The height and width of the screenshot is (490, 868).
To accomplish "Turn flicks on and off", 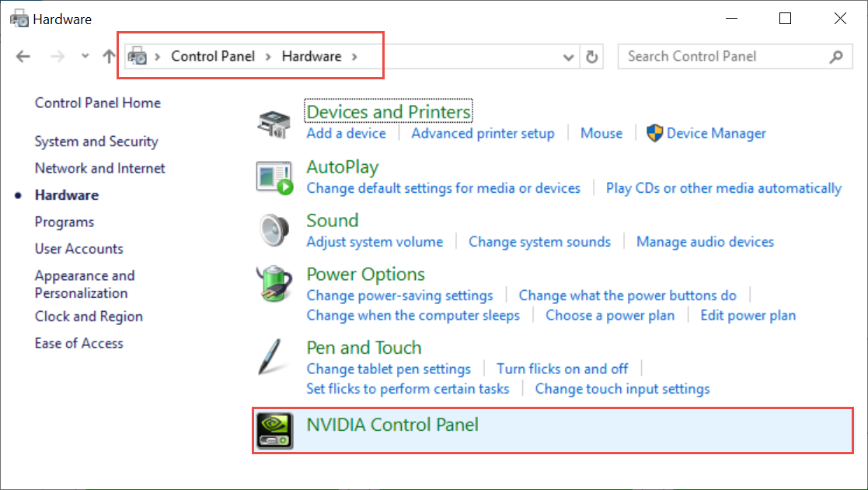I will click(x=562, y=369).
